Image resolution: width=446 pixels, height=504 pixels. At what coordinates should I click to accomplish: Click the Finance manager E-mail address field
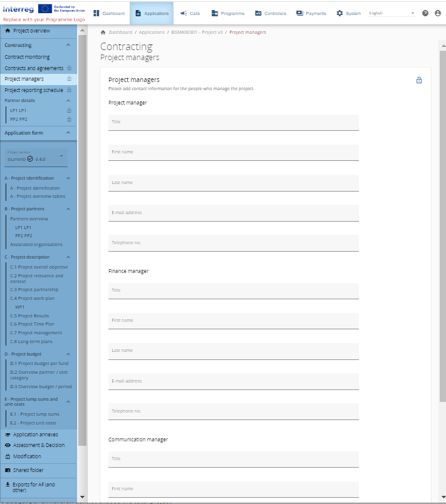(233, 381)
